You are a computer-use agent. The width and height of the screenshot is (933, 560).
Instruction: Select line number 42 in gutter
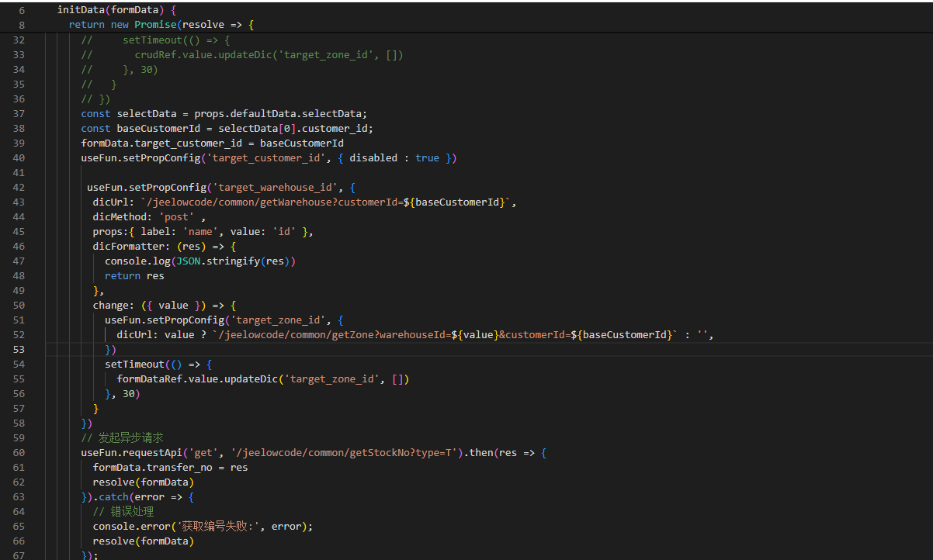tap(19, 187)
